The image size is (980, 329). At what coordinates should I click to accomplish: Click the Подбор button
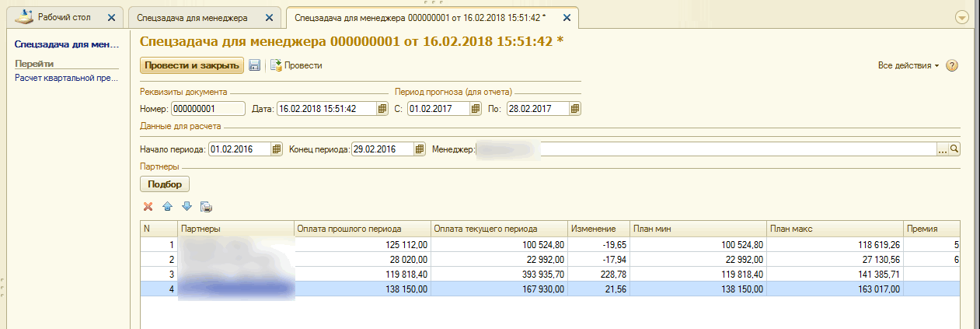click(x=164, y=184)
